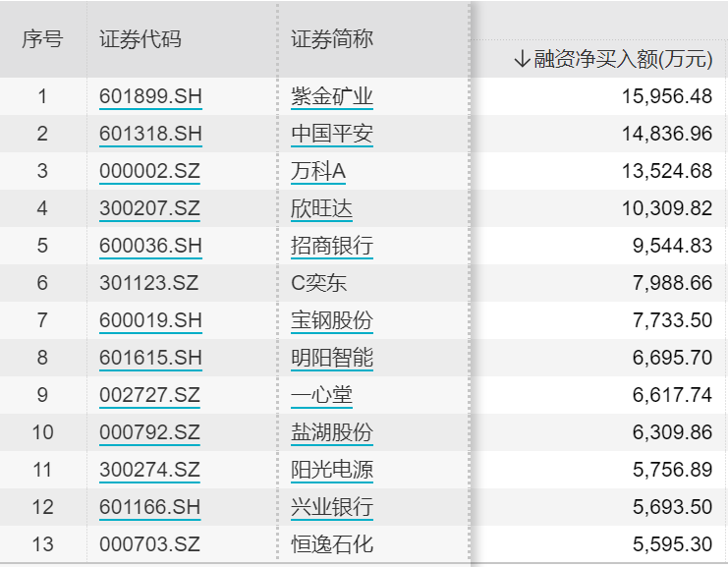728x567 pixels.
Task: Select value 5,693.50 for 兴业银行
Action: coord(672,507)
